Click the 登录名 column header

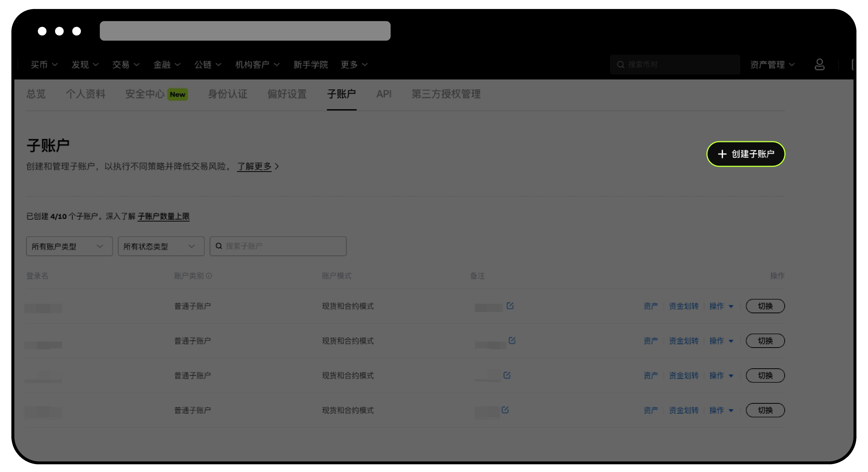(37, 276)
